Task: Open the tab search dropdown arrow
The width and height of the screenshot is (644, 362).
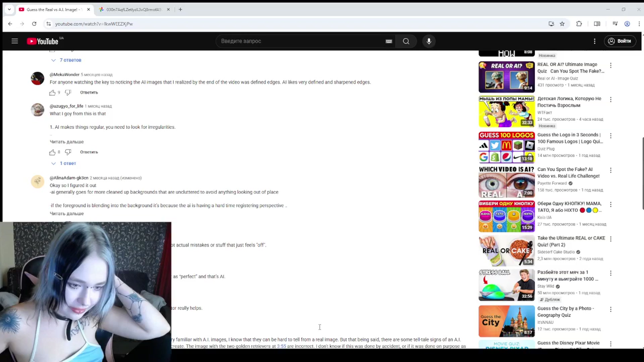Action: click(9, 9)
